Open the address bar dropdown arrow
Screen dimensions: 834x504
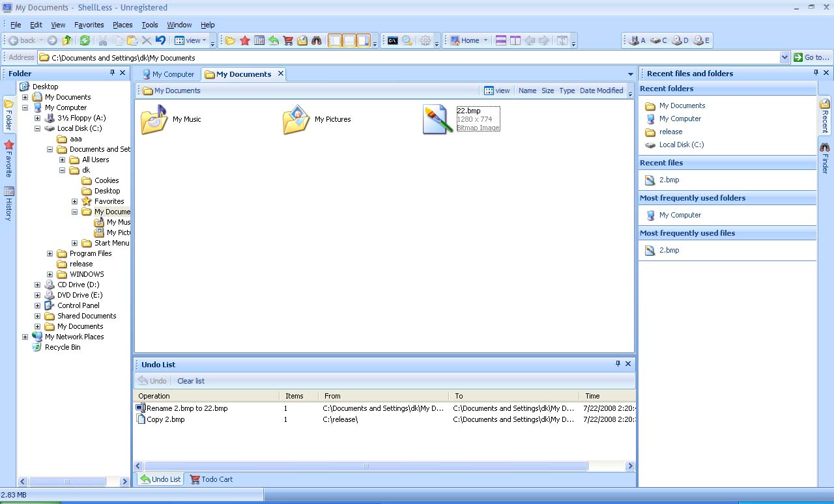784,57
